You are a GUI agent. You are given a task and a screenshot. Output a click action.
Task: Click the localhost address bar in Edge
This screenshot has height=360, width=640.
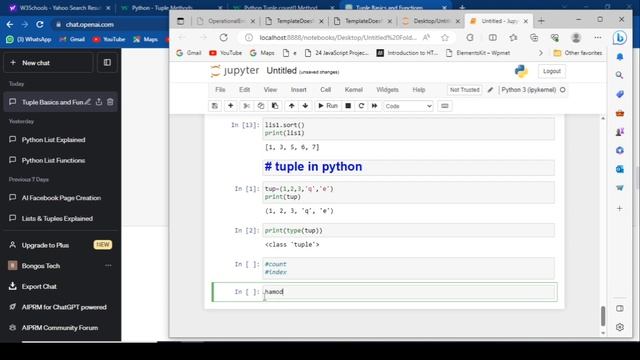click(337, 38)
